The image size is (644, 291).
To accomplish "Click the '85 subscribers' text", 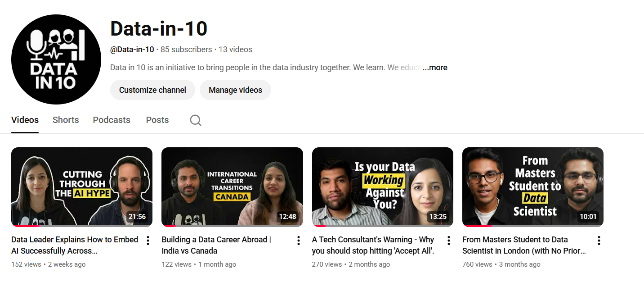I will point(186,50).
